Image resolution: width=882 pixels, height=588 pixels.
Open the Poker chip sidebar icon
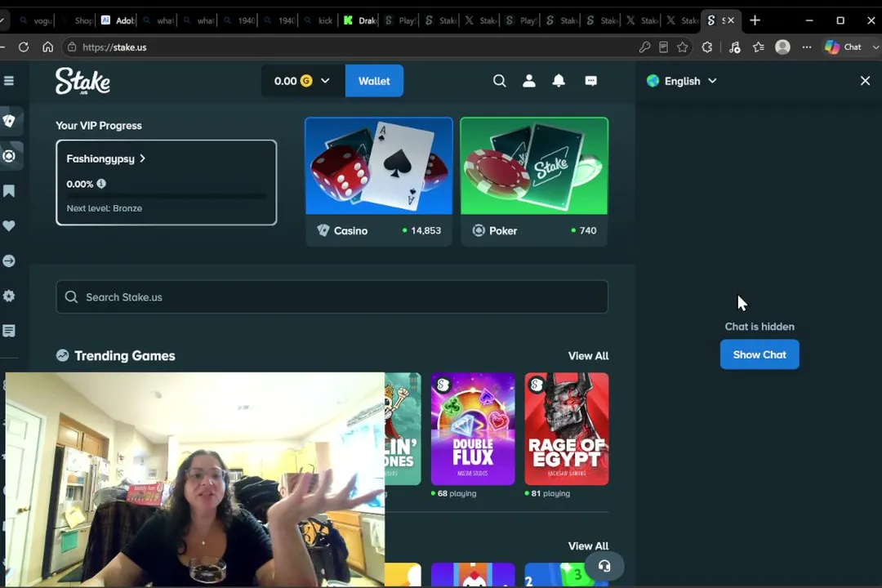point(9,156)
